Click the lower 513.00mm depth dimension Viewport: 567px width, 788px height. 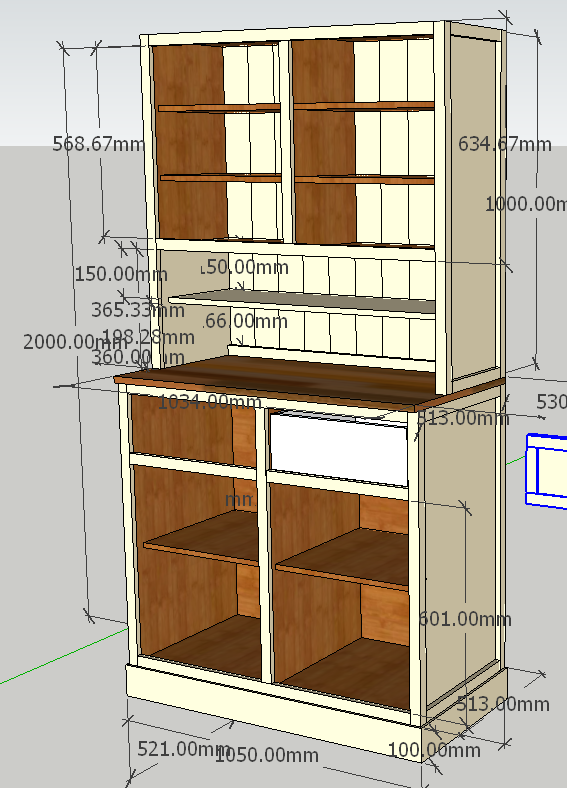tap(503, 704)
